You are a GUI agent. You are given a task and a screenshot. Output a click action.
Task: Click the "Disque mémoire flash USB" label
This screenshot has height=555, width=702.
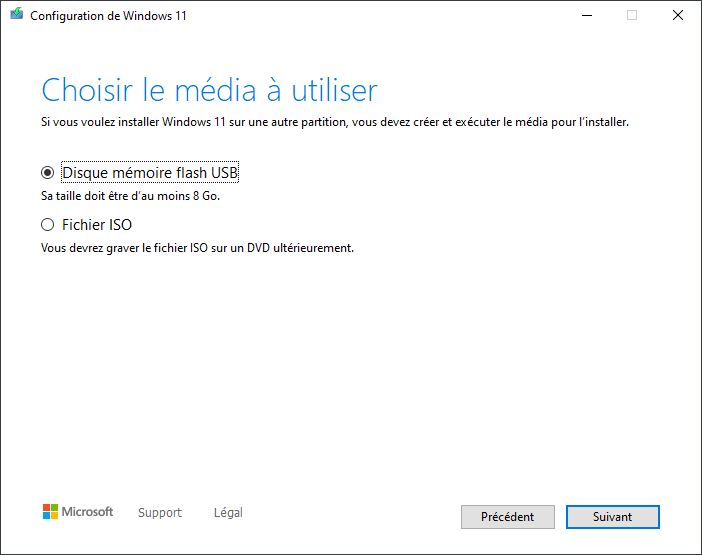tap(150, 173)
